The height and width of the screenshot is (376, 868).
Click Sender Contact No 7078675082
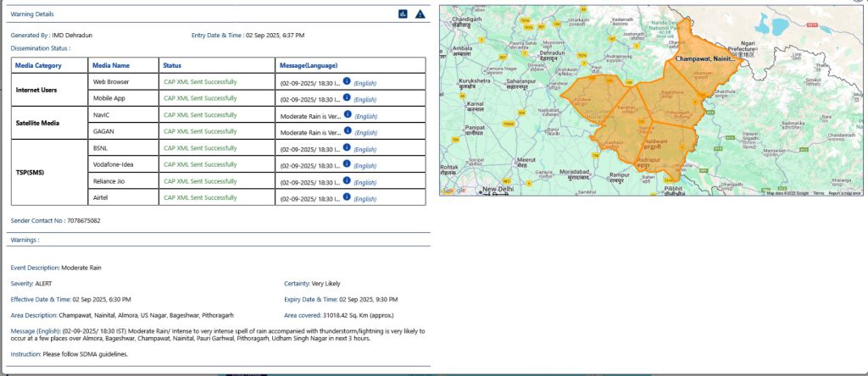pos(56,221)
